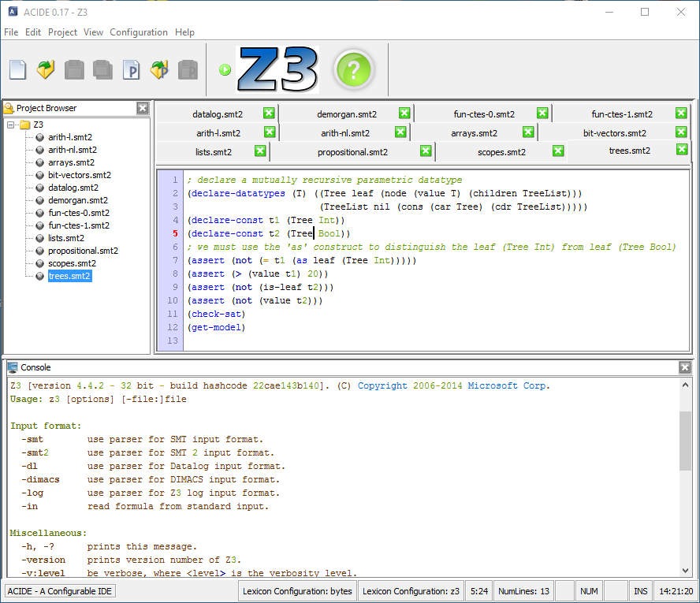The height and width of the screenshot is (603, 700).
Task: Open the File menu
Action: [11, 32]
